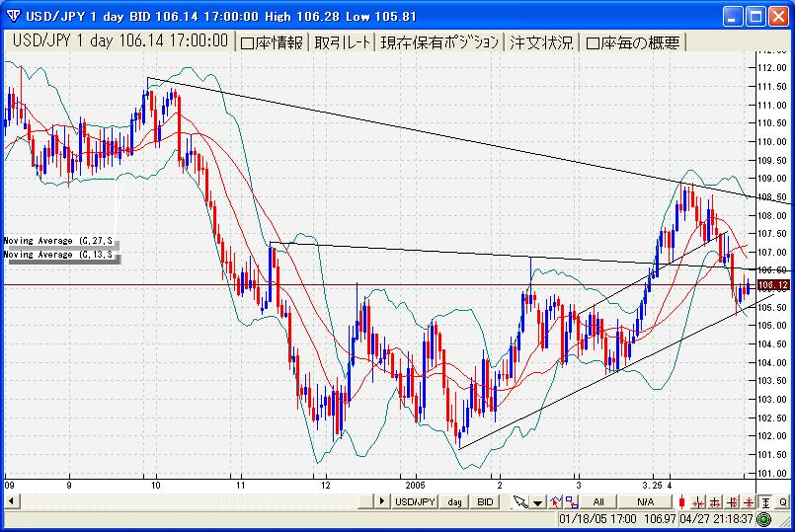The height and width of the screenshot is (532, 795).
Task: Click the 01/18/05 17:00 status bar date
Action: tap(597, 519)
